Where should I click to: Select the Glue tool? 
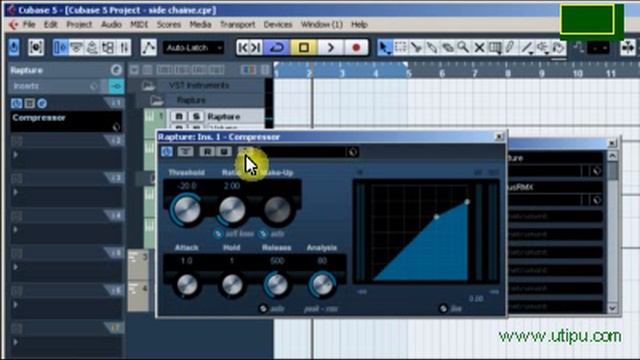tap(431, 48)
